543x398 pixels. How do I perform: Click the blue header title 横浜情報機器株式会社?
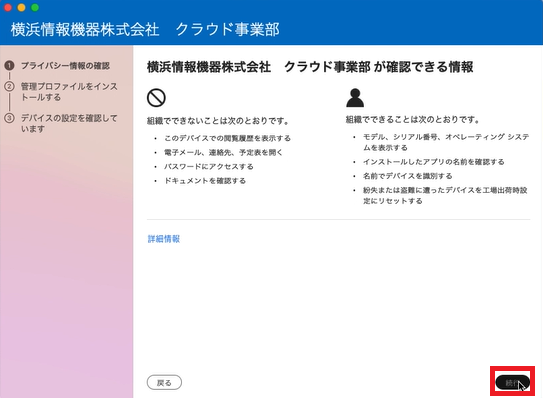85,29
